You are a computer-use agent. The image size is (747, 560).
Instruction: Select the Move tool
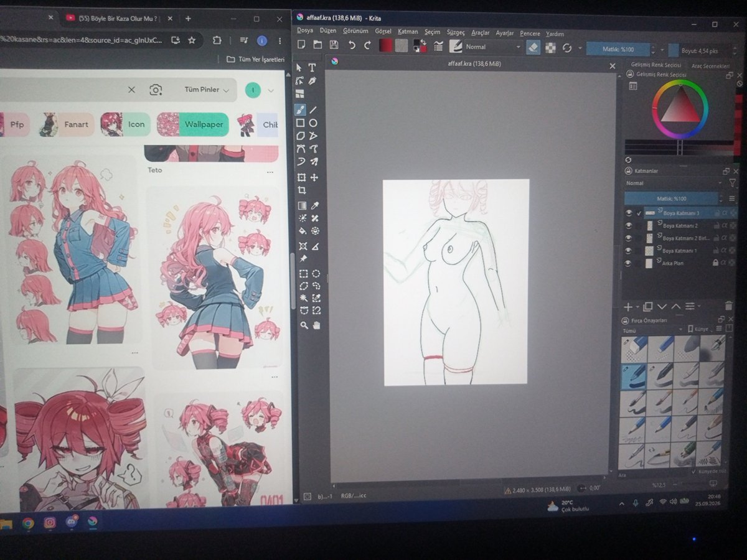[314, 177]
